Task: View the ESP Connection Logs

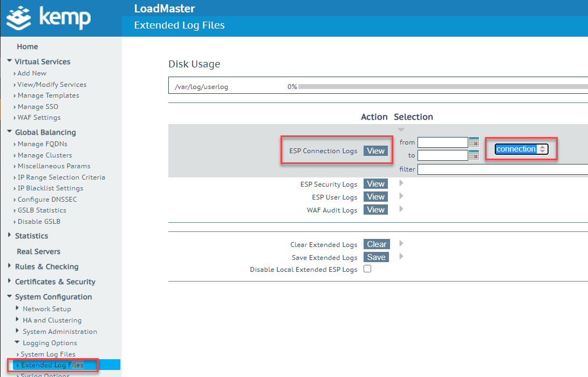Action: (x=375, y=151)
